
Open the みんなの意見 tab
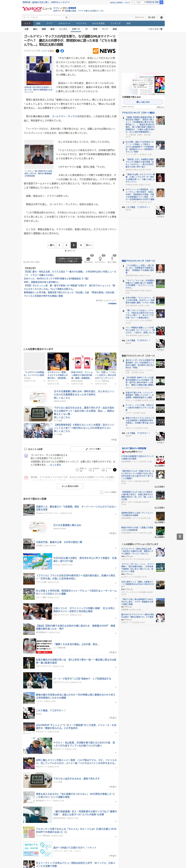pyautogui.click(x=99, y=24)
